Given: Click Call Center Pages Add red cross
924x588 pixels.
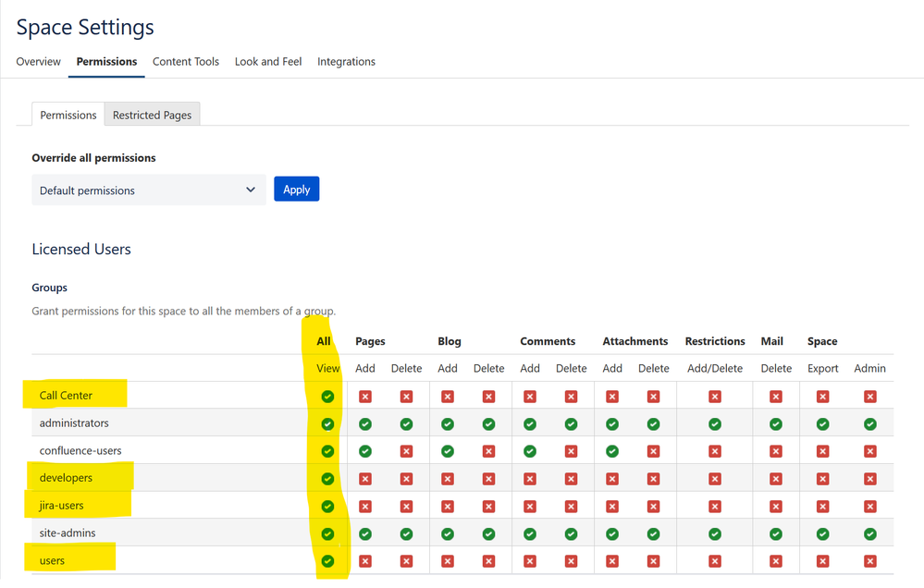Looking at the screenshot, I should [365, 397].
